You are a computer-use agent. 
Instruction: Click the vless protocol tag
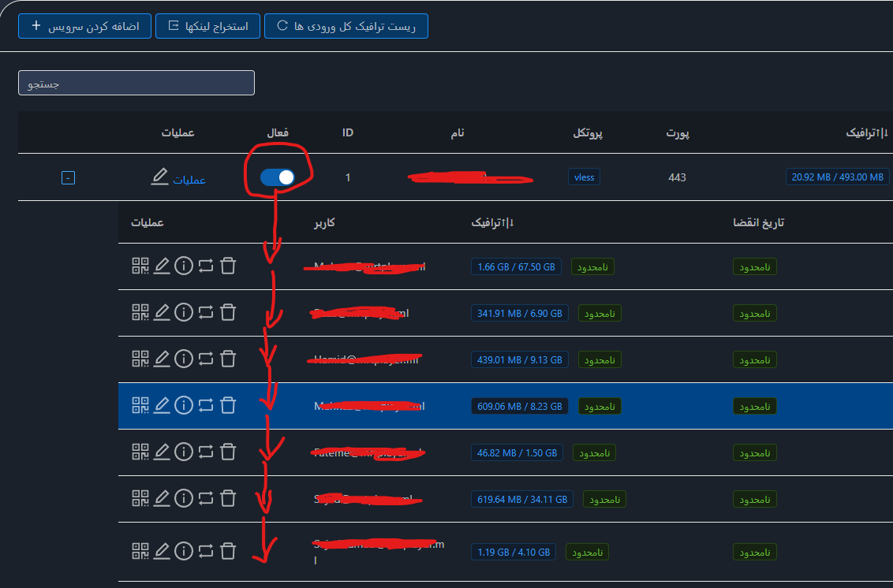pos(584,177)
